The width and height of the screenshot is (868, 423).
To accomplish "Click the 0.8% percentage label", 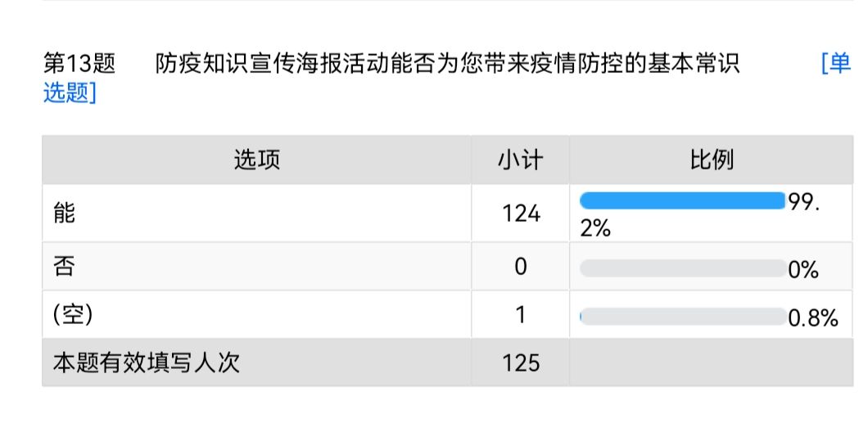I will [x=812, y=318].
